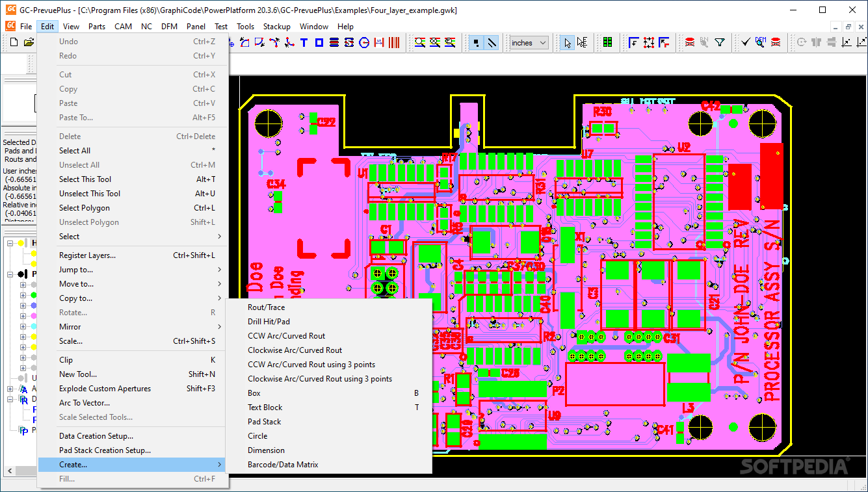This screenshot has width=868, height=492.
Task: Click the checkmark verify icon
Action: (746, 42)
